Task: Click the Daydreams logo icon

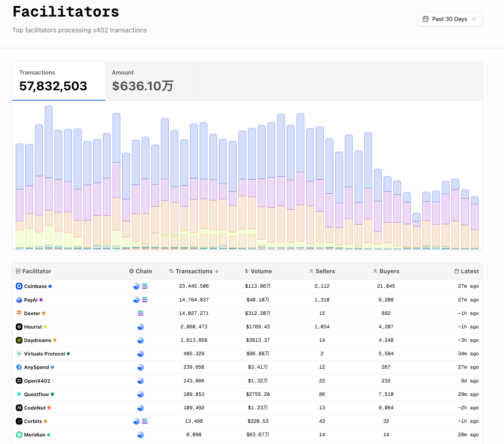Action: click(19, 340)
